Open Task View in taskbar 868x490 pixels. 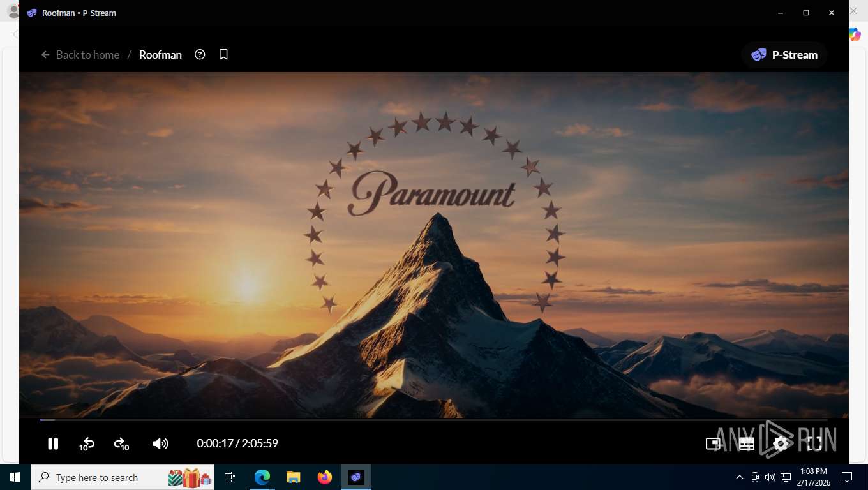pos(230,477)
